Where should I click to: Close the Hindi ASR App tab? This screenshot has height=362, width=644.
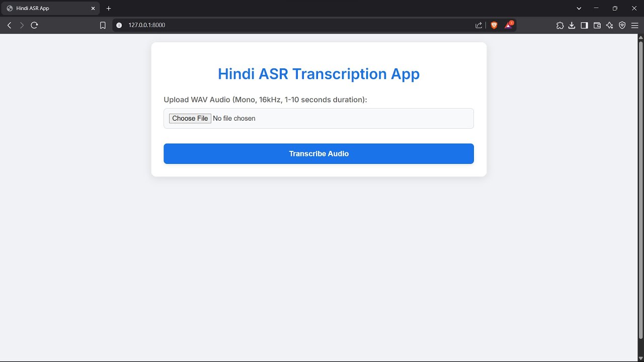[x=93, y=9]
